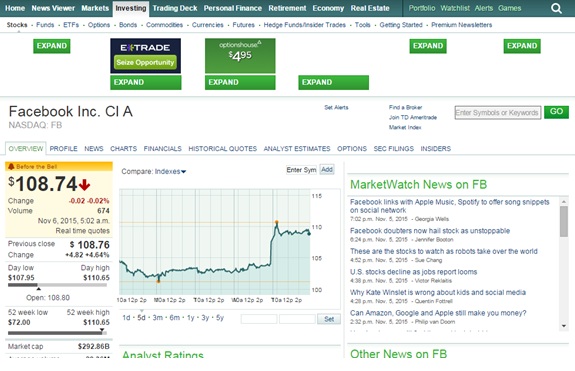575x371 pixels.
Task: Click the orange high marker on chart
Action: point(276,222)
